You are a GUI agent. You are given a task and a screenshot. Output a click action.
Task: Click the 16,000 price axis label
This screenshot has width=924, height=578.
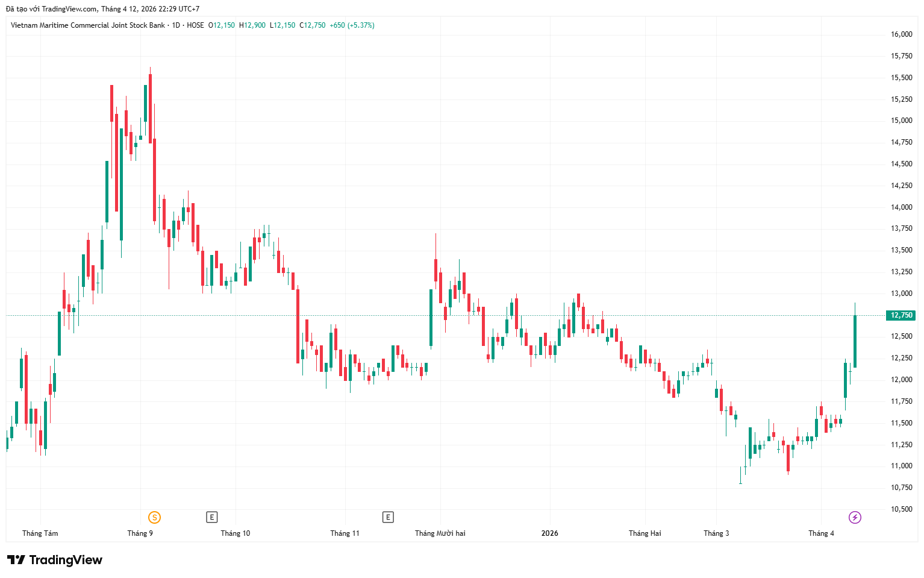tap(902, 34)
